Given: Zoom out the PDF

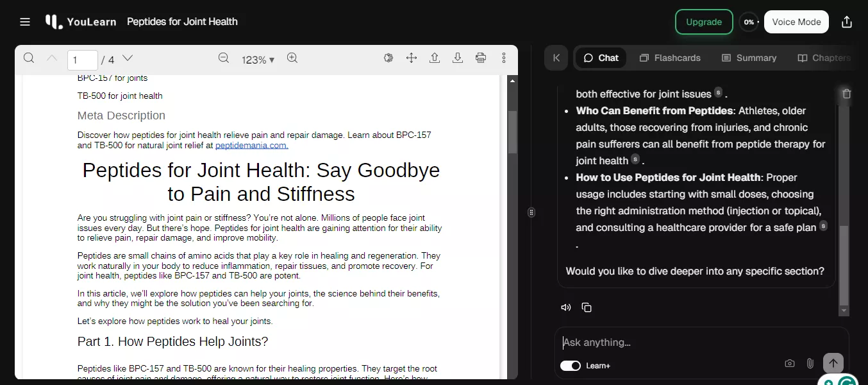Looking at the screenshot, I should [224, 58].
